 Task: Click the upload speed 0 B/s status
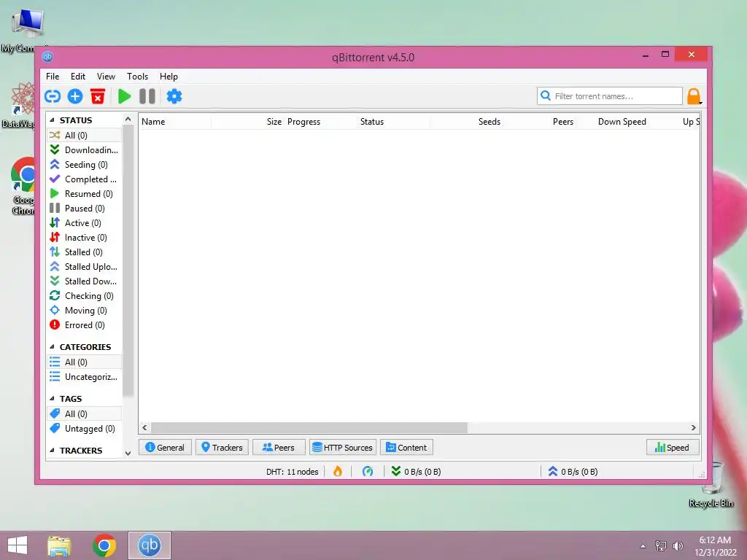(x=573, y=472)
